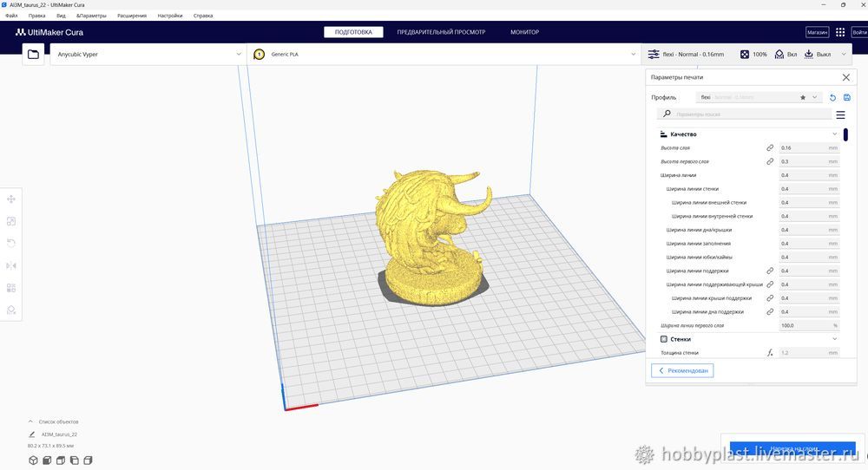868x470 pixels.
Task: Open file folder icon button
Action: point(33,54)
